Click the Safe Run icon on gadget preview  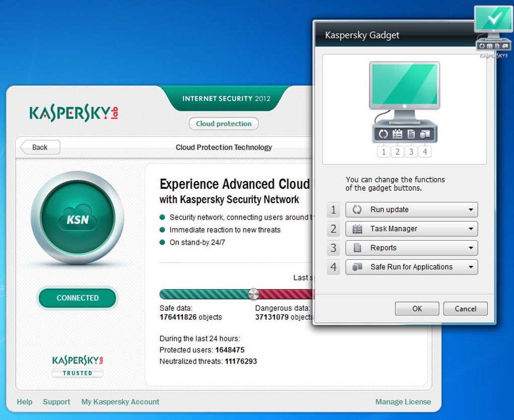(x=425, y=134)
